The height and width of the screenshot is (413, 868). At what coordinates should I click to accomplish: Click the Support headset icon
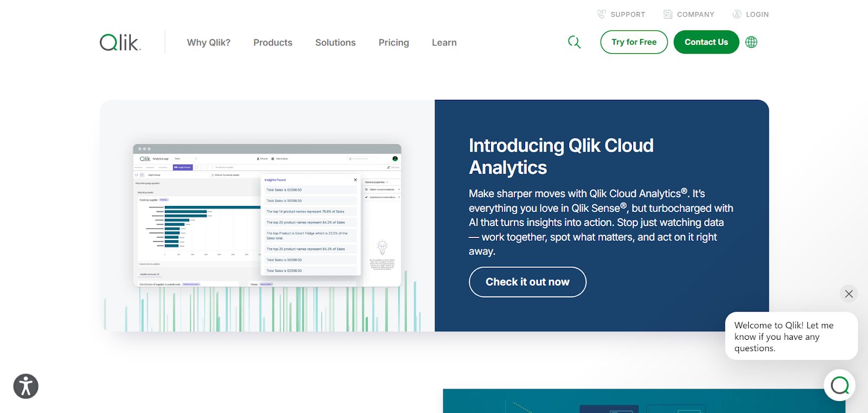(x=602, y=14)
